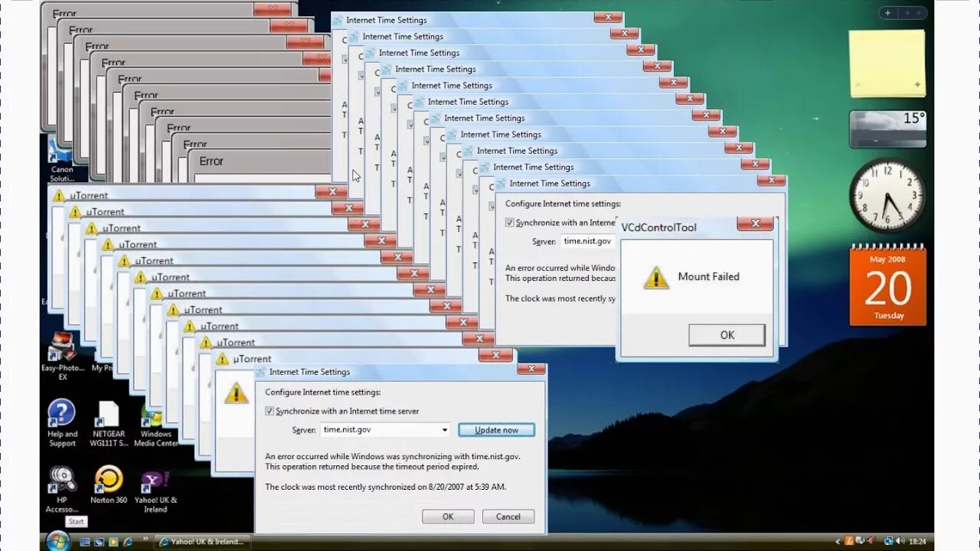Open the NETGEAR WG111T desktop shortcut
Image resolution: width=980 pixels, height=551 pixels.
pos(109,423)
